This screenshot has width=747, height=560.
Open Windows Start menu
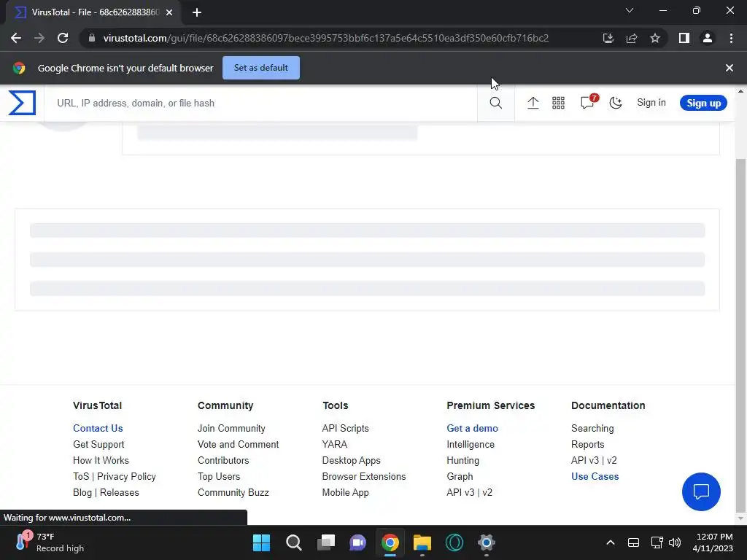coord(261,542)
